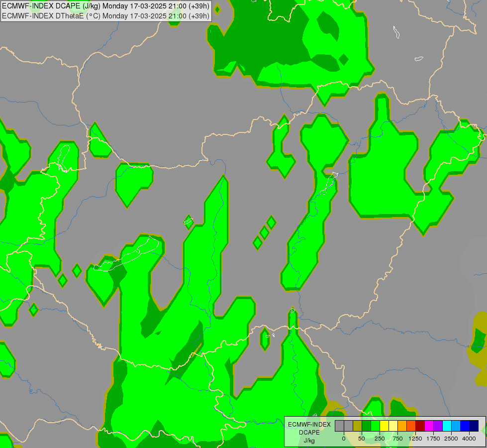487x448 pixels.
Task: Click the '4000' legend scale value
Action: coord(469,439)
